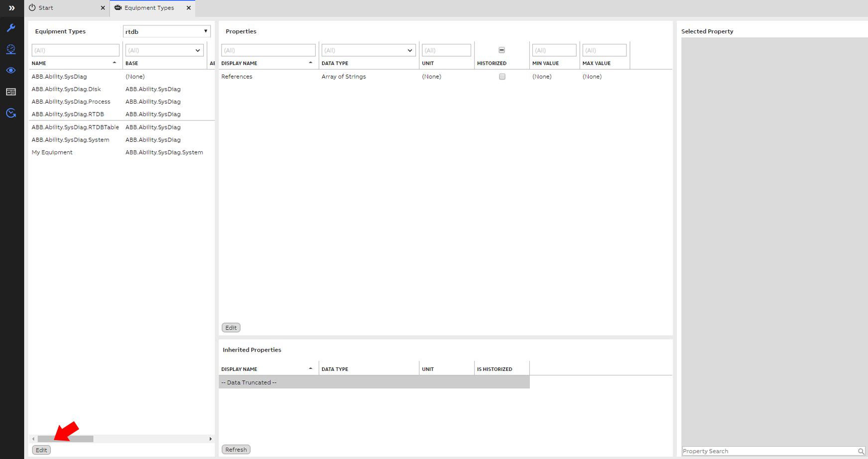Check the Historized box for References

coord(502,77)
